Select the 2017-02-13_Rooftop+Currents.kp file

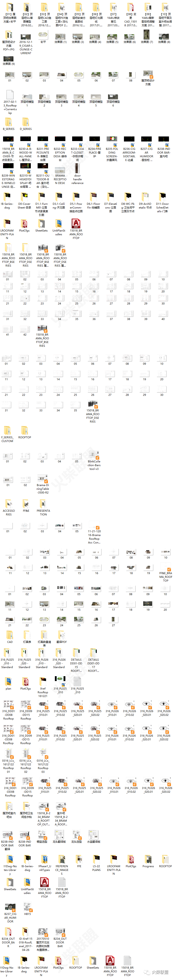(x=10, y=102)
